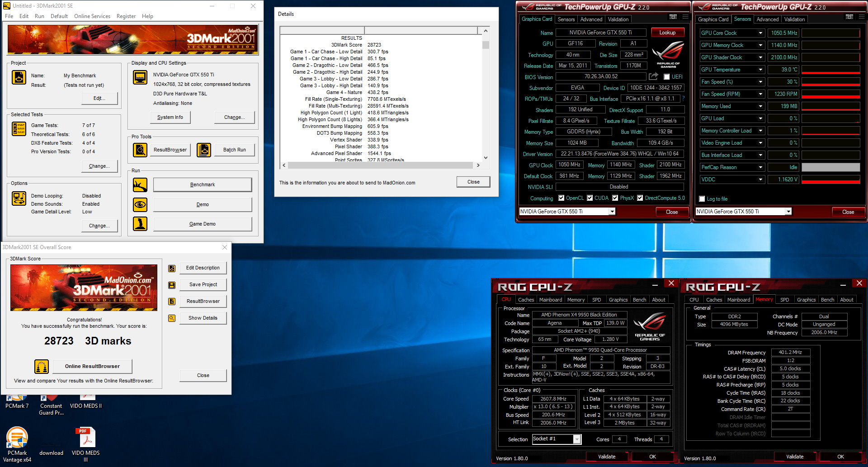Open the Fan Speed (RPM) sensor dropdown
The image size is (868, 467).
point(761,94)
